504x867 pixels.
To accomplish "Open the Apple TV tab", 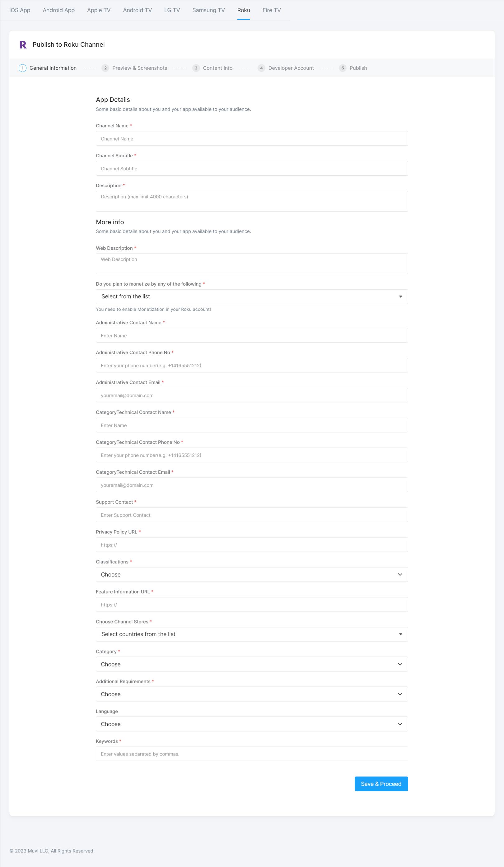I will click(99, 10).
